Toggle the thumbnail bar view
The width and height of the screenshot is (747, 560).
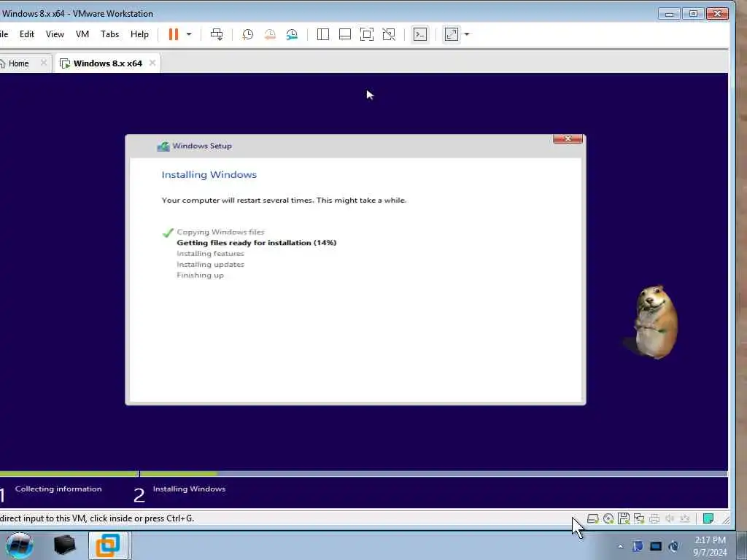(x=345, y=34)
